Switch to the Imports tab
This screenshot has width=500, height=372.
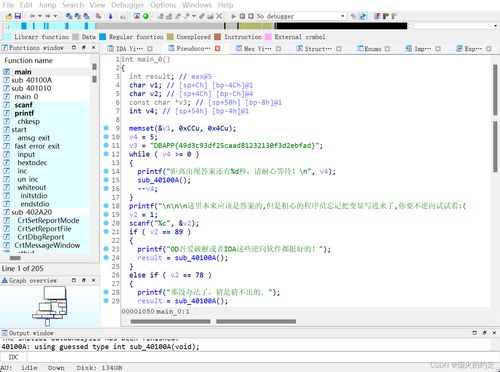(422, 49)
